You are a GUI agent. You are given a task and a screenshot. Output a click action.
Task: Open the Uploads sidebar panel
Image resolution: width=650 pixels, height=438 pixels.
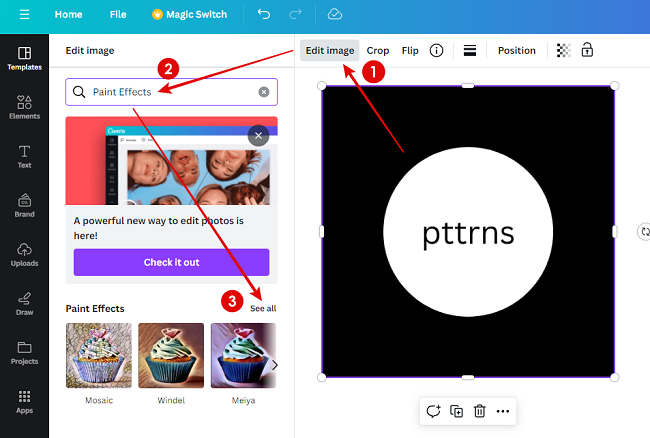pyautogui.click(x=24, y=254)
